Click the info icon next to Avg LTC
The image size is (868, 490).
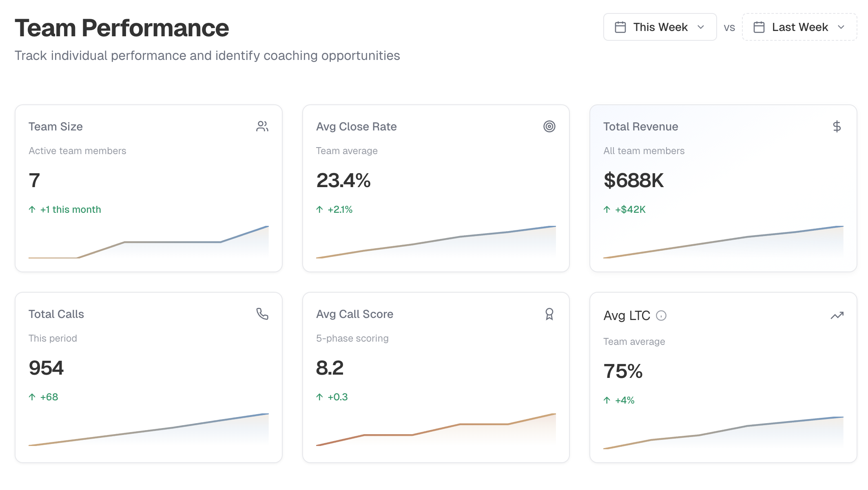click(x=661, y=316)
